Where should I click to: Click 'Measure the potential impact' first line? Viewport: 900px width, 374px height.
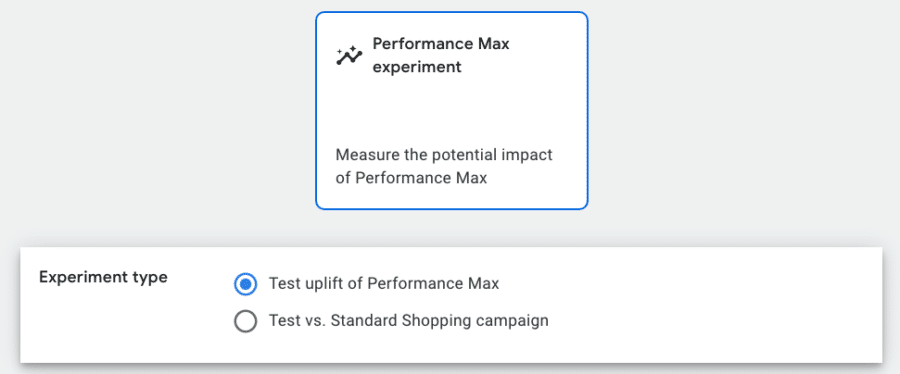click(444, 155)
